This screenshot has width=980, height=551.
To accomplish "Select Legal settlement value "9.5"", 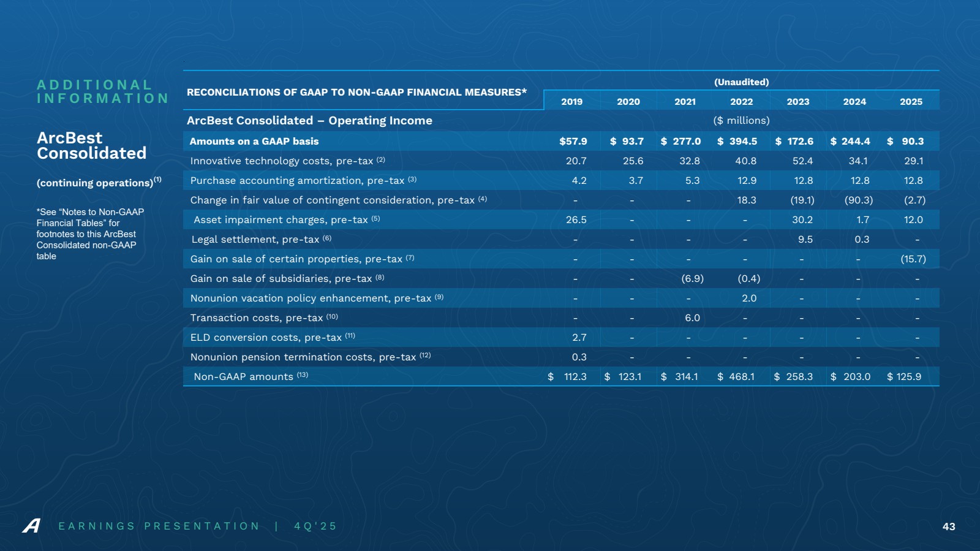I will [805, 240].
